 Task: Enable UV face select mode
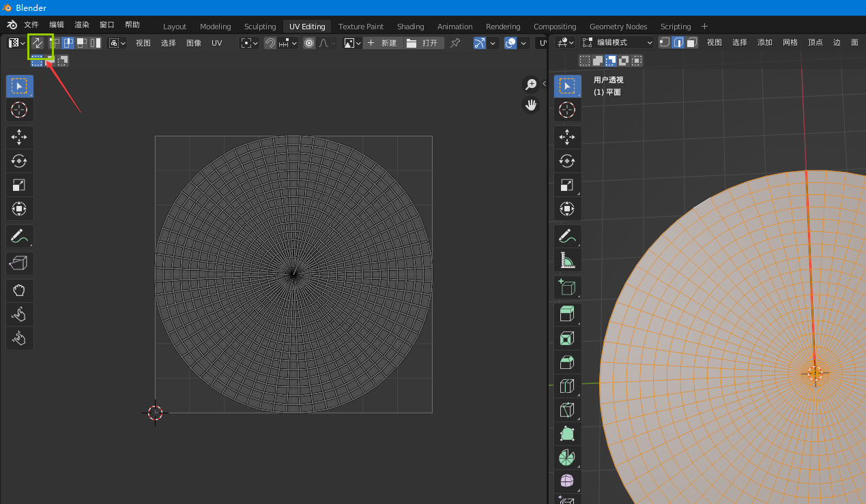click(x=82, y=43)
